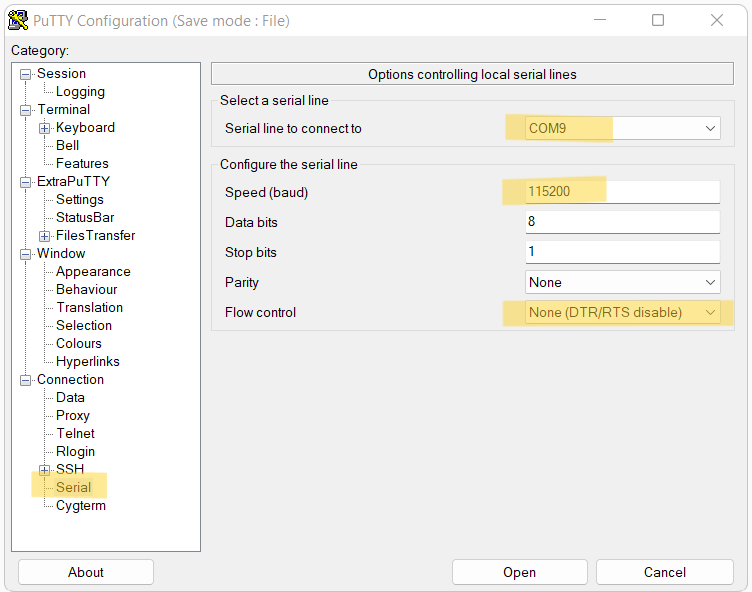Open the Flow control dropdown

pyautogui.click(x=623, y=312)
